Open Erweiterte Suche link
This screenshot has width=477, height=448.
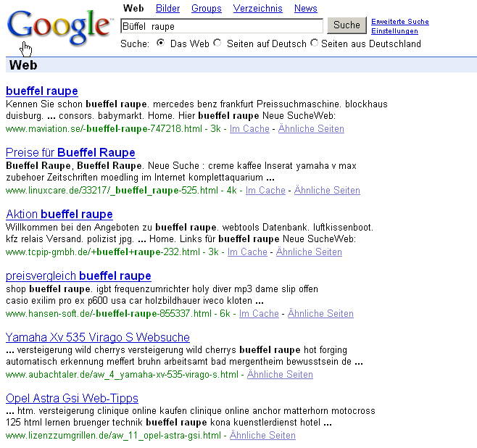point(400,22)
